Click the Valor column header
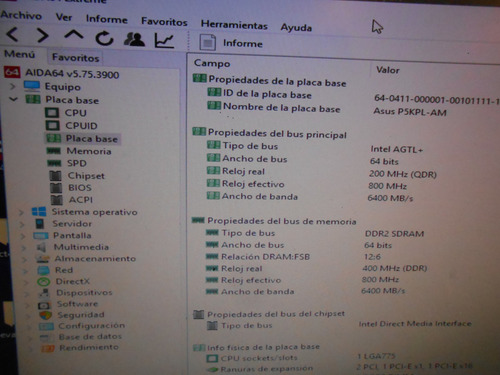 [388, 70]
